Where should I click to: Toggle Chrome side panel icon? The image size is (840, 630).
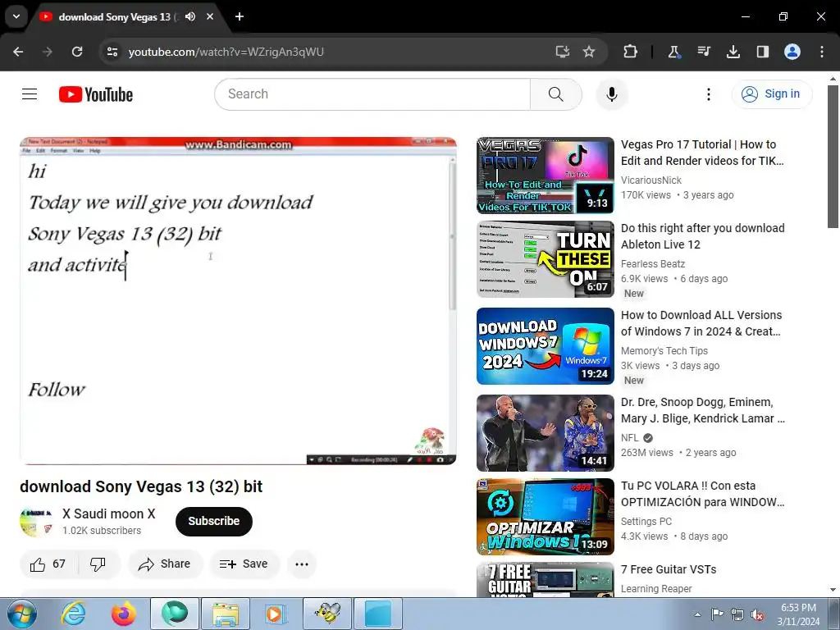click(762, 52)
